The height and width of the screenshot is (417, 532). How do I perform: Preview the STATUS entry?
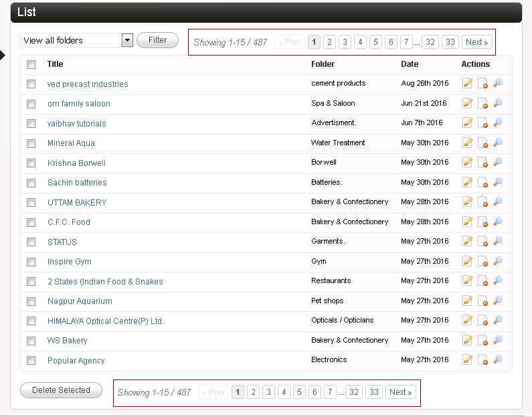498,242
